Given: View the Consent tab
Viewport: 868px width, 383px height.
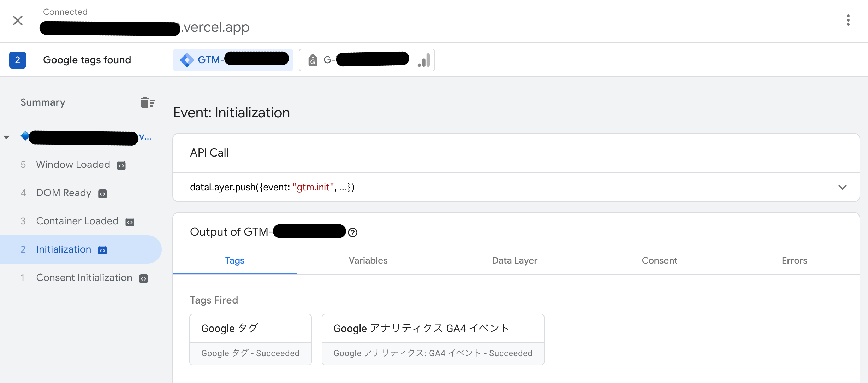Looking at the screenshot, I should [659, 260].
